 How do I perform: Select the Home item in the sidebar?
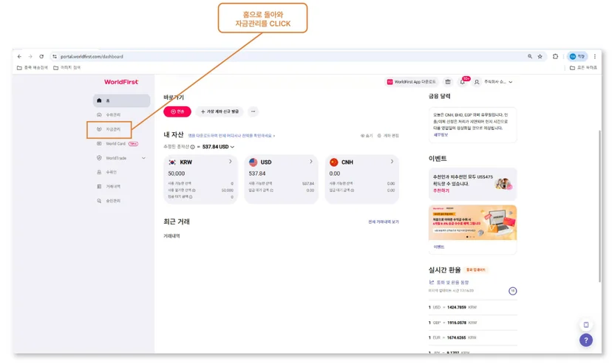click(x=121, y=100)
